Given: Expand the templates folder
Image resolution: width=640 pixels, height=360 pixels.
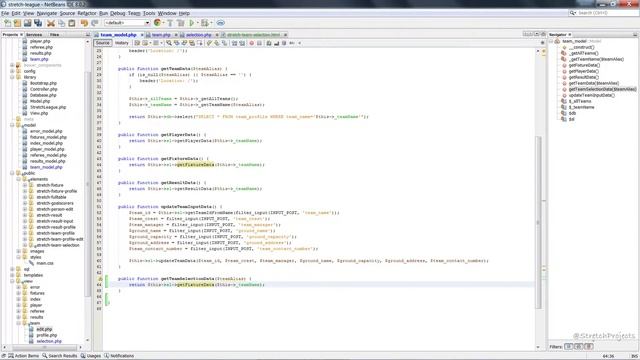Looking at the screenshot, I should pyautogui.click(x=12, y=275).
